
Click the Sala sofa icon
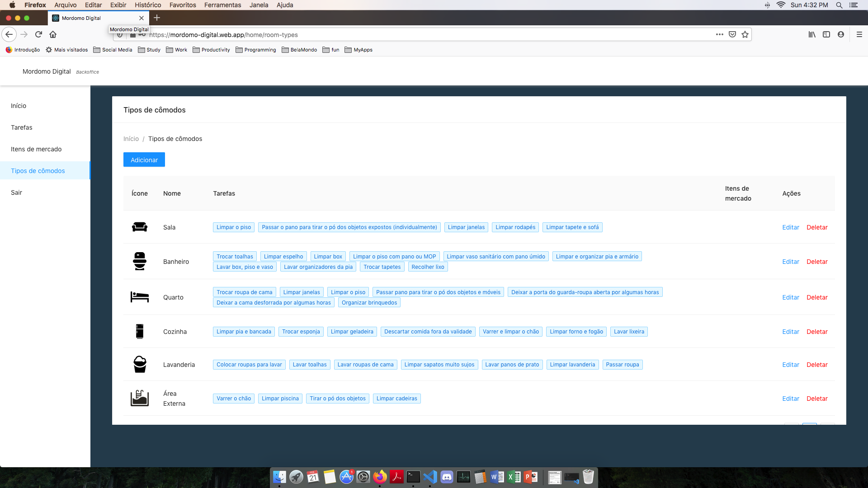(139, 227)
